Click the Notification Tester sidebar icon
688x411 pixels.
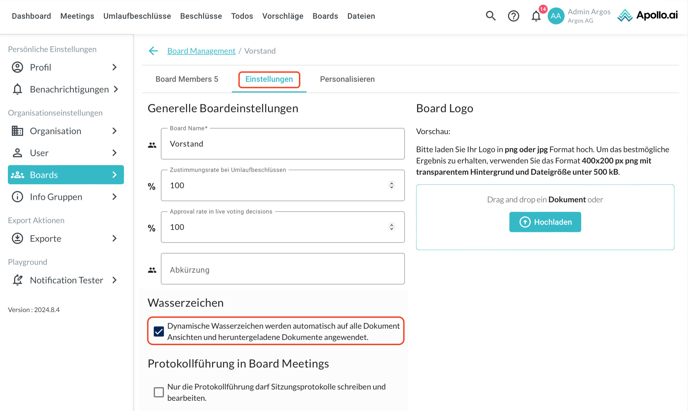17,280
